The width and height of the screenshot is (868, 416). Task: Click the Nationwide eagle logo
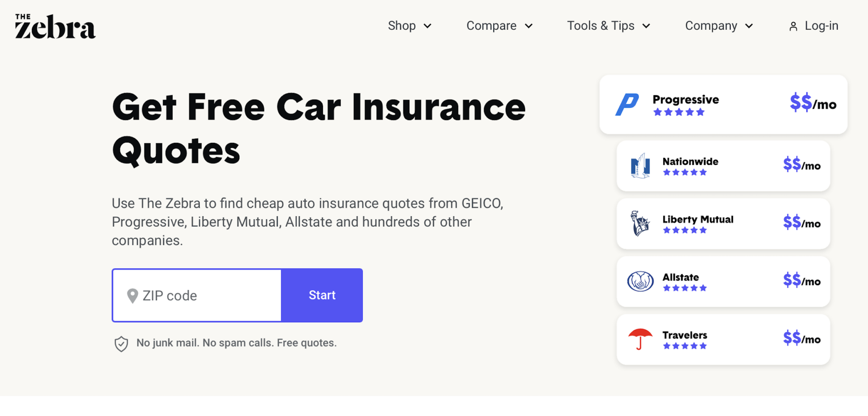click(x=640, y=166)
